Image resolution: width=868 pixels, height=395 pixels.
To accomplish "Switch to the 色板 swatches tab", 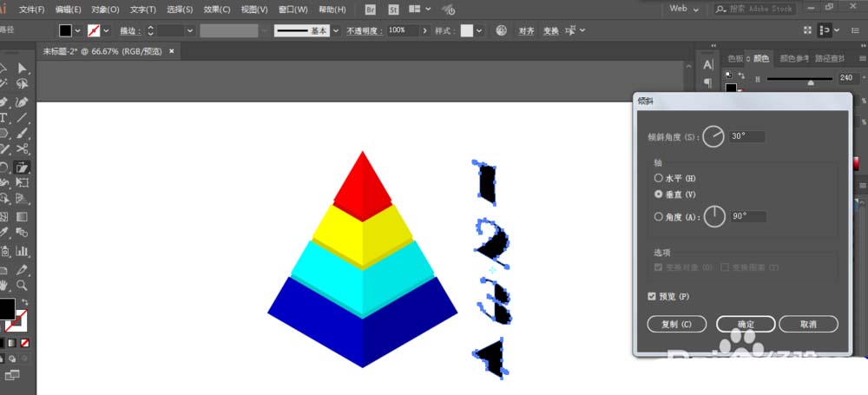I will click(x=735, y=58).
